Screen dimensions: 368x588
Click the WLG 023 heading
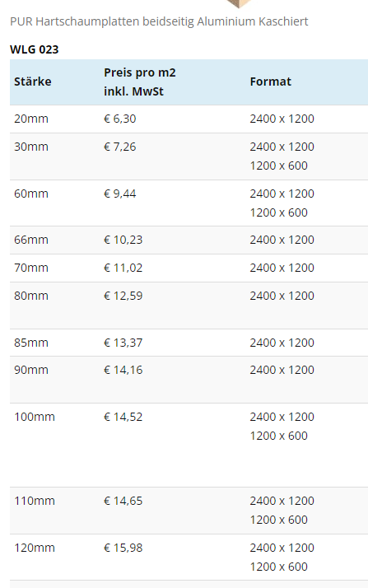34,49
